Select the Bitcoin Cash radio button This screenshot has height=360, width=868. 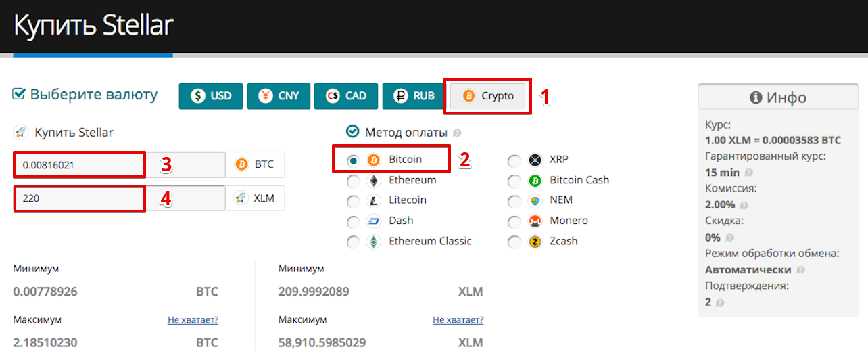click(514, 181)
